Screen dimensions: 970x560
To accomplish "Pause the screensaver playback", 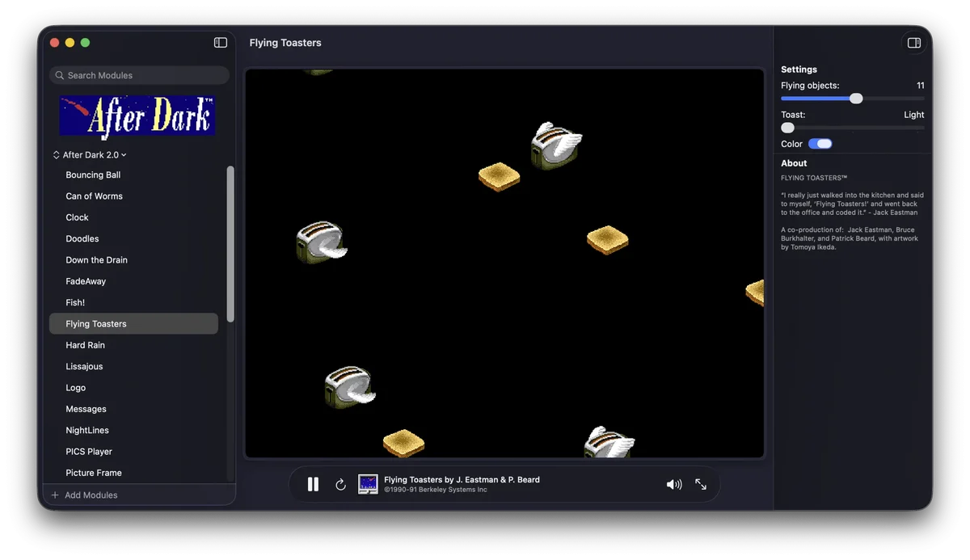I will (313, 484).
